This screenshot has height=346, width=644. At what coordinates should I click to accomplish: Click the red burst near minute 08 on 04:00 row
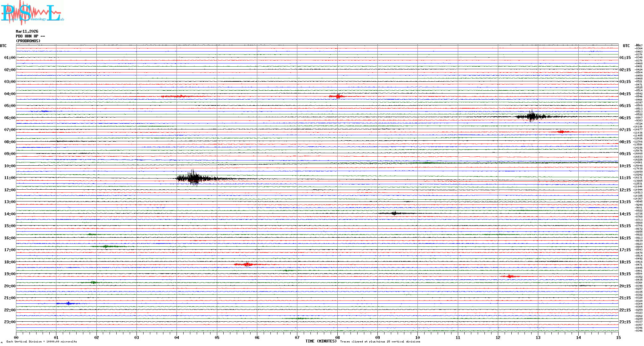click(x=338, y=96)
